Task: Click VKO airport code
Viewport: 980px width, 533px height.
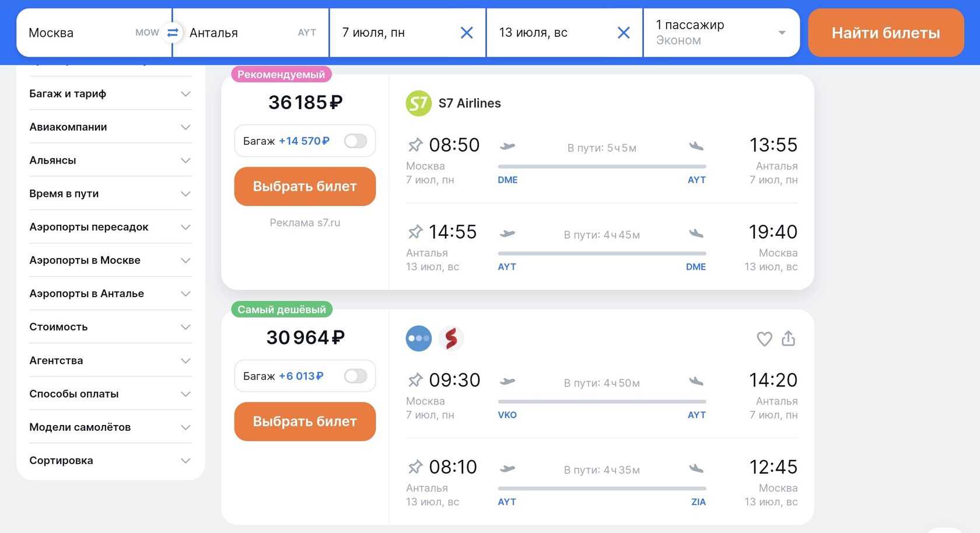Action: [x=507, y=415]
